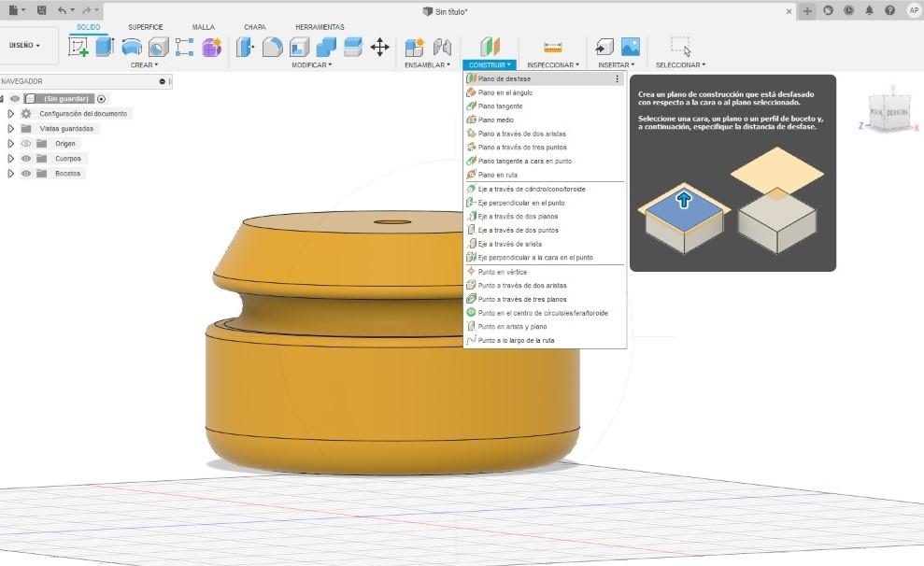Select the Offset Face tool icon
This screenshot has width=924, height=566.
[x=353, y=47]
